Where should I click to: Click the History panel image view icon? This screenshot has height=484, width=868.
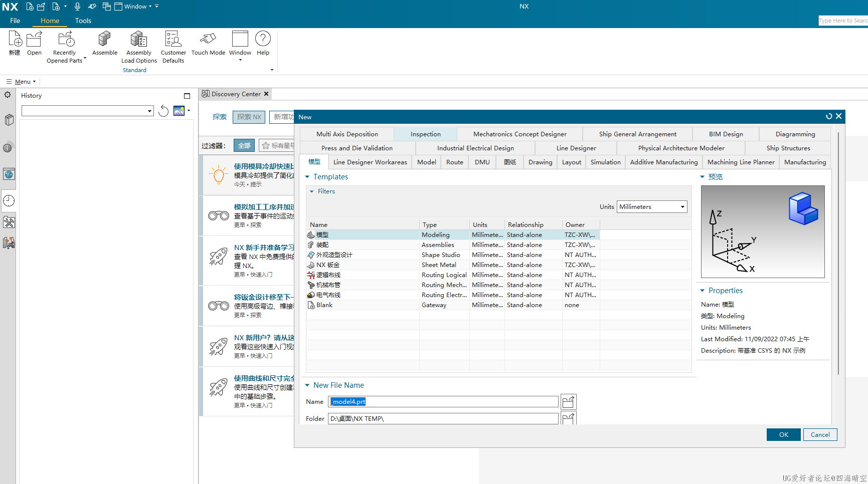(x=179, y=111)
